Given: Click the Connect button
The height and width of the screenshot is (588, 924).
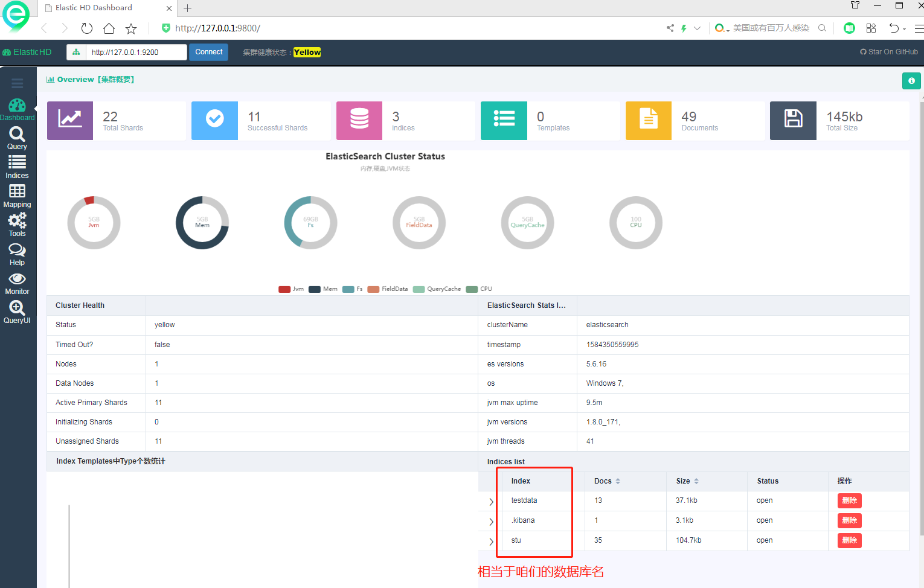Looking at the screenshot, I should (209, 52).
